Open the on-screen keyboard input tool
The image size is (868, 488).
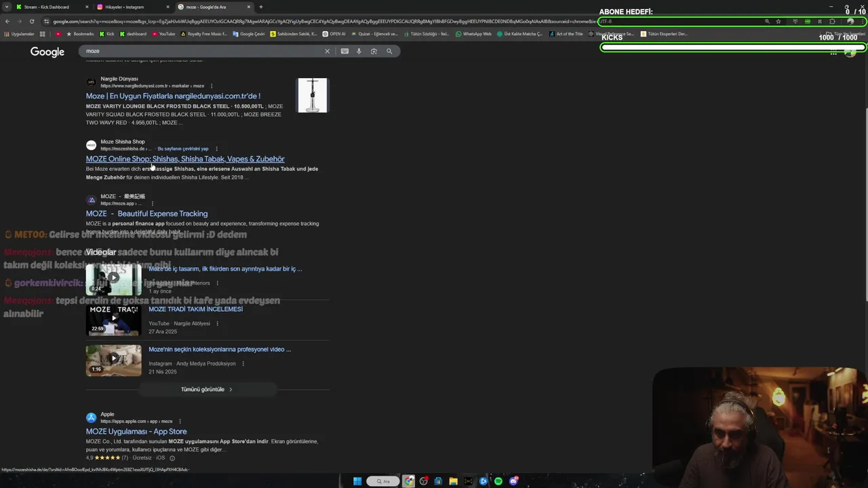[344, 51]
